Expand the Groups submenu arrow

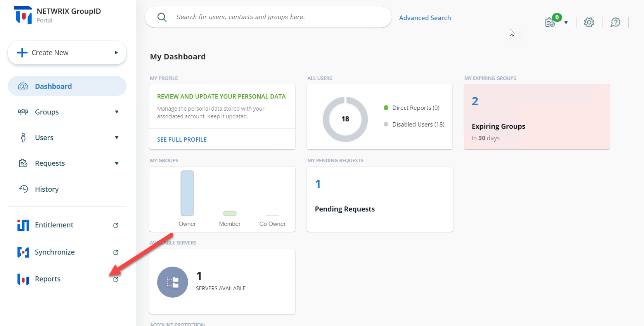[x=117, y=112]
